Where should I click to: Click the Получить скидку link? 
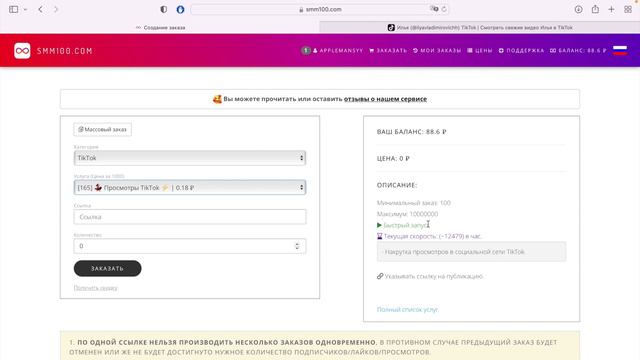96,288
